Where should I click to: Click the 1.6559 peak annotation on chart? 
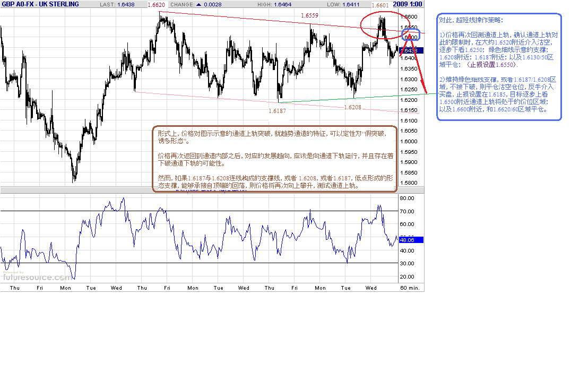point(309,15)
